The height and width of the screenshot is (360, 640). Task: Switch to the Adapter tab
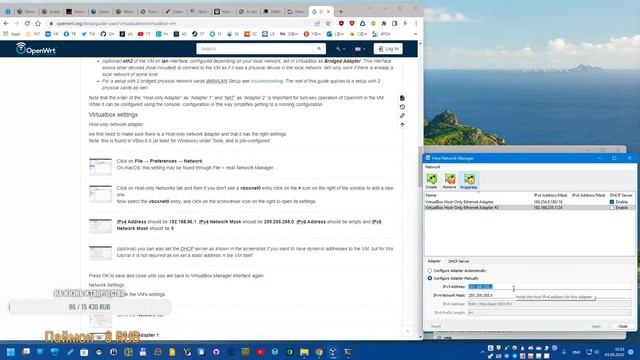pos(434,261)
